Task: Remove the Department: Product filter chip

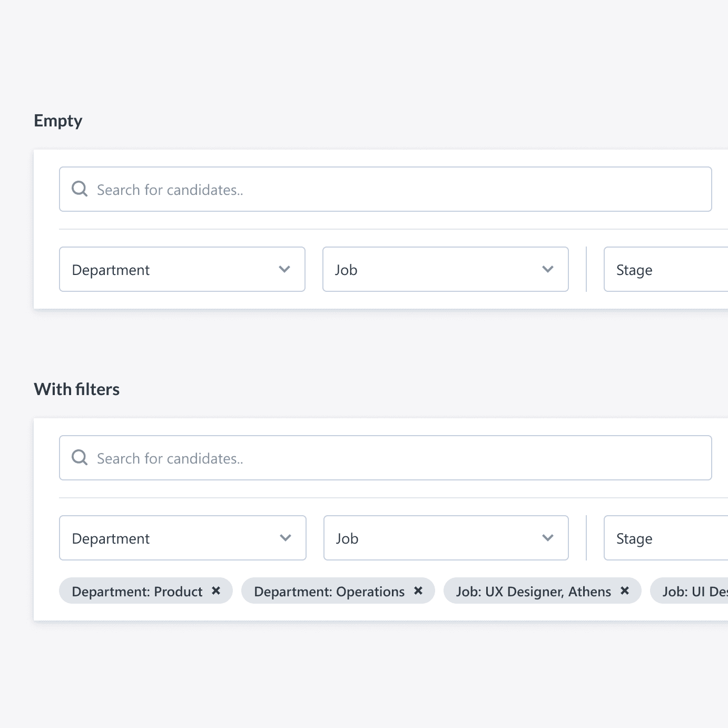Action: pos(216,591)
